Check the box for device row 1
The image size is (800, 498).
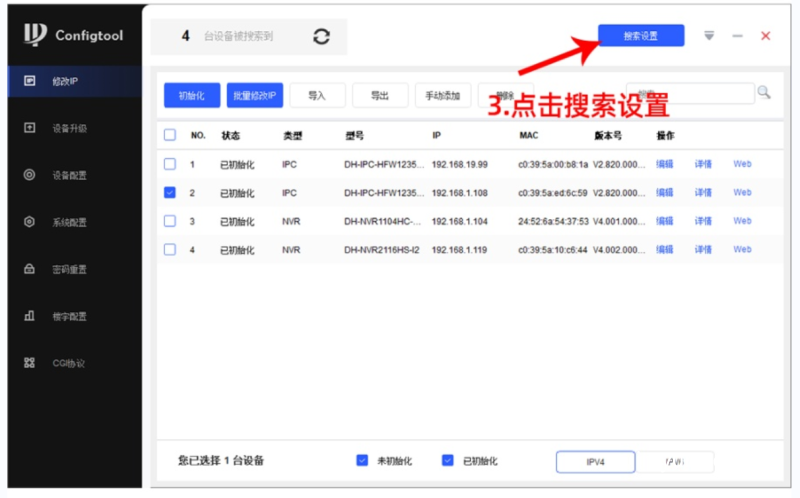[170, 164]
